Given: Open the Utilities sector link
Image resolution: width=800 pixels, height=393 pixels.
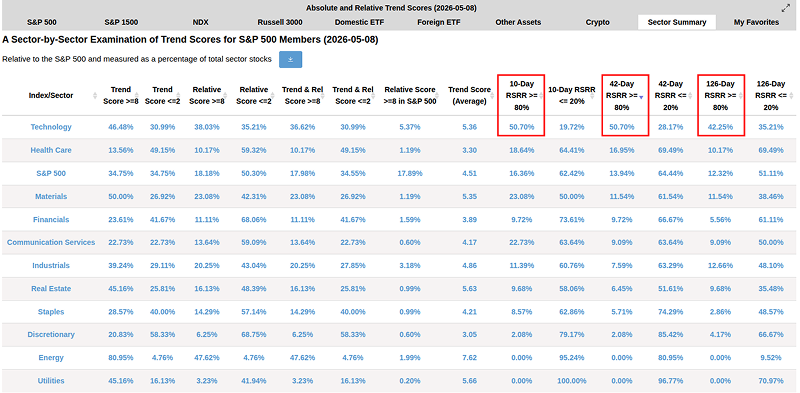Looking at the screenshot, I should click(51, 381).
